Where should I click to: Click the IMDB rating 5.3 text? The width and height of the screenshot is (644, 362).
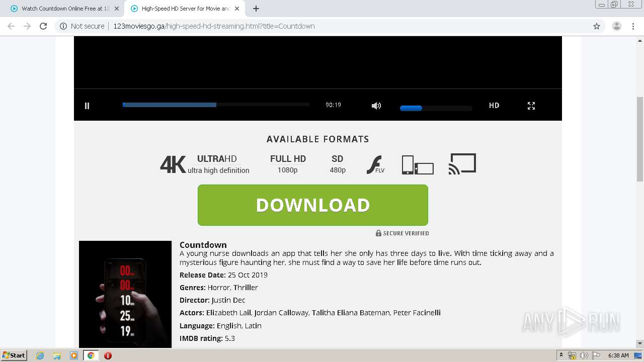207,338
